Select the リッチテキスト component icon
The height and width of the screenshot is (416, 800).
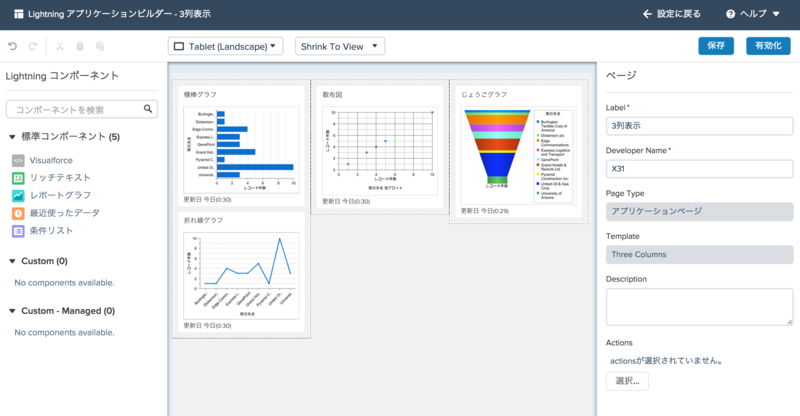coord(18,178)
